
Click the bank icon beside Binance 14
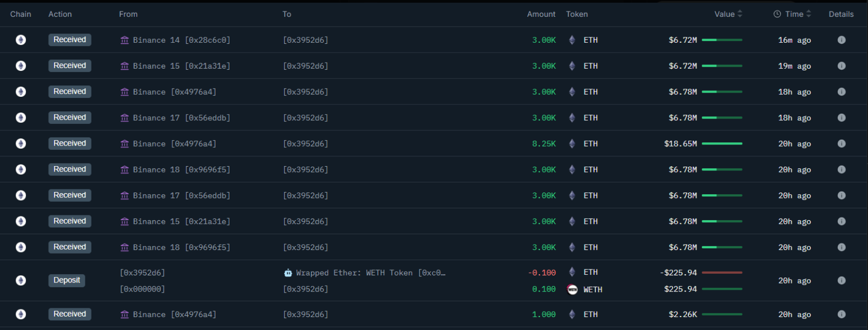point(124,40)
